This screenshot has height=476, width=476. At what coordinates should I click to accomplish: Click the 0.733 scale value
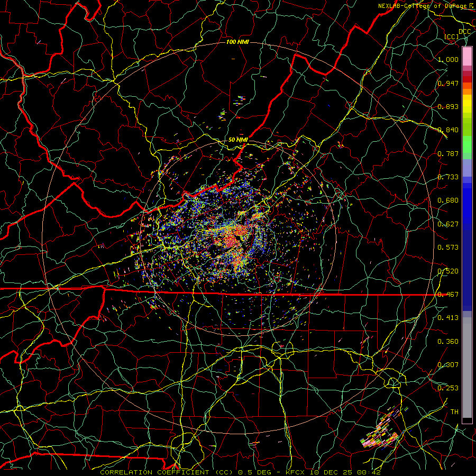pos(448,177)
